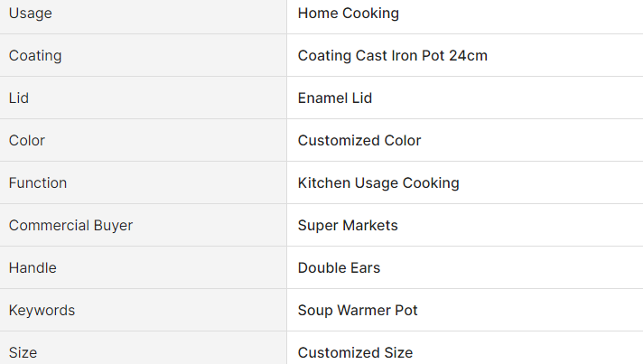Click the 'Double Ears' value
Viewport: 643px width, 364px height.
[339, 267]
